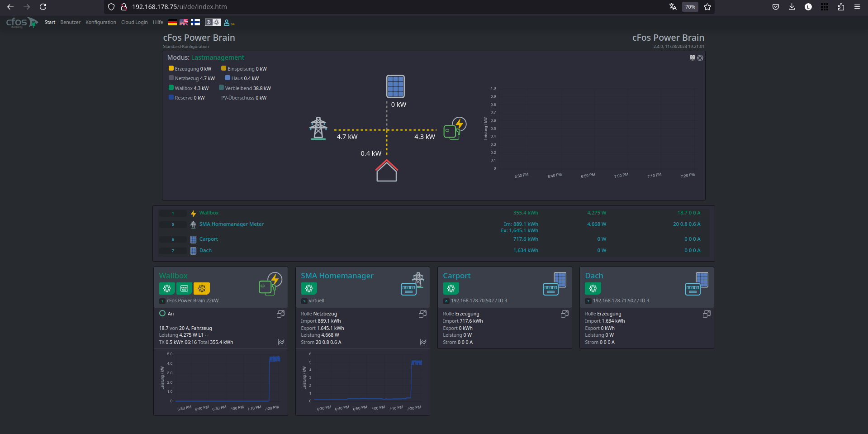The height and width of the screenshot is (434, 868).
Task: Click the grid layout icon beside dashboard gear
Action: pyautogui.click(x=692, y=57)
